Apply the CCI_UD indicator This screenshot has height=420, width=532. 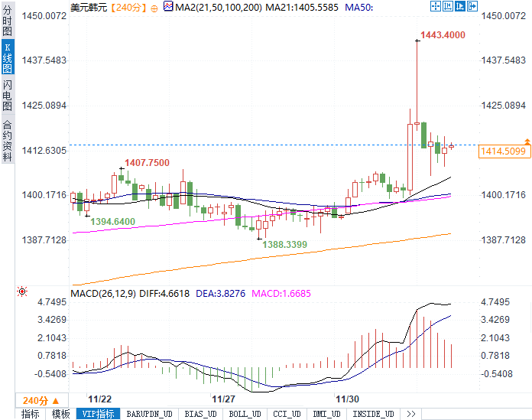287,414
